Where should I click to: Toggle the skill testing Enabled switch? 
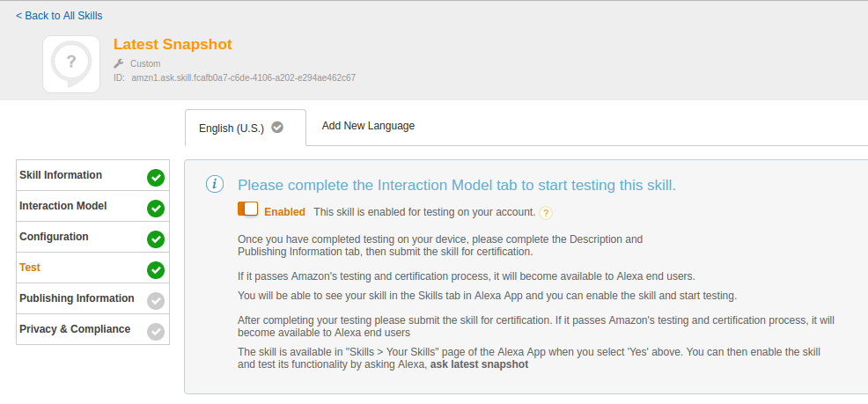pyautogui.click(x=248, y=209)
